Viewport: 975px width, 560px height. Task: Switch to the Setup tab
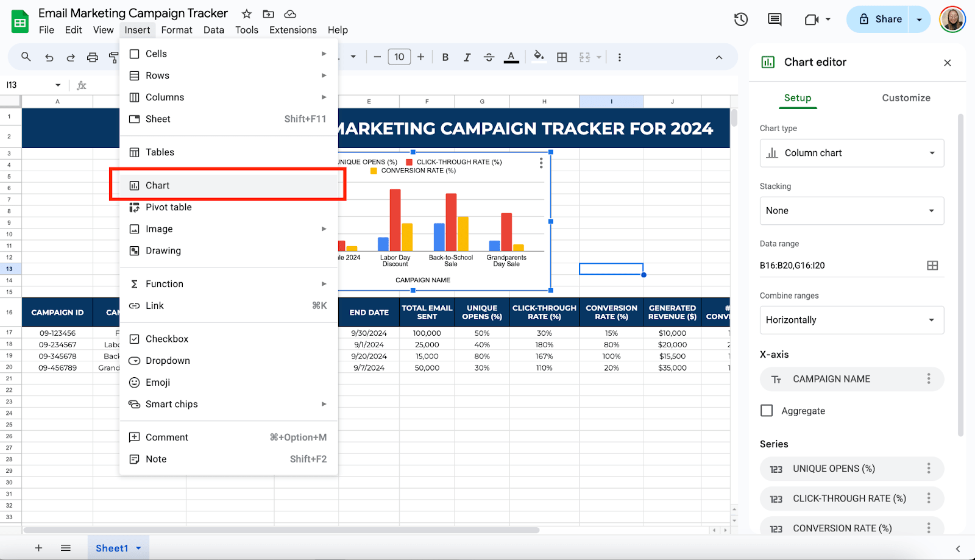point(798,97)
